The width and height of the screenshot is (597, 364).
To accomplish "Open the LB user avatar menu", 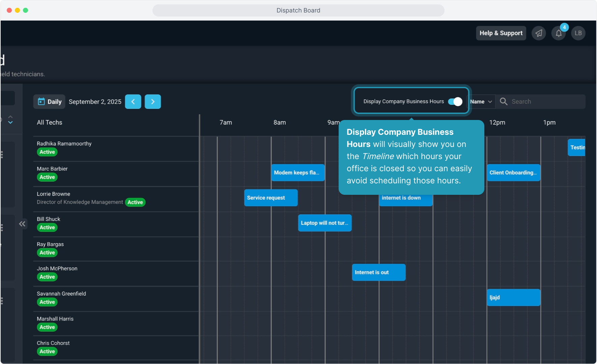I will click(578, 33).
